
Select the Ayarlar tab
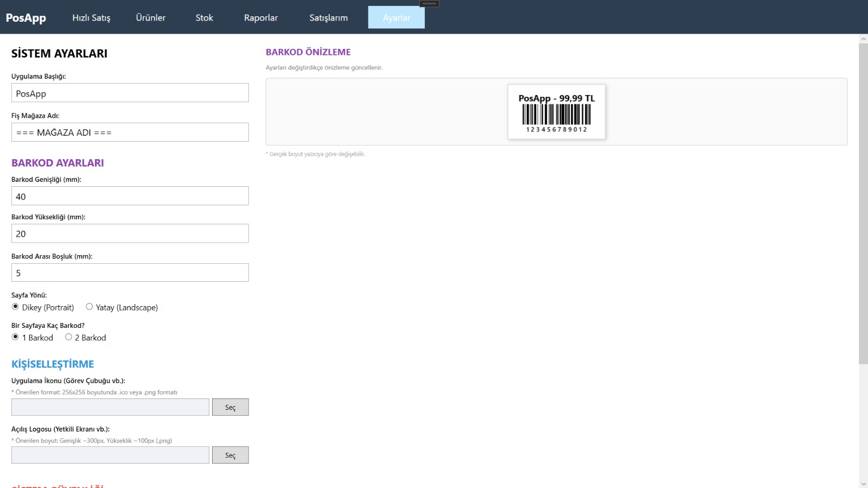pyautogui.click(x=396, y=18)
